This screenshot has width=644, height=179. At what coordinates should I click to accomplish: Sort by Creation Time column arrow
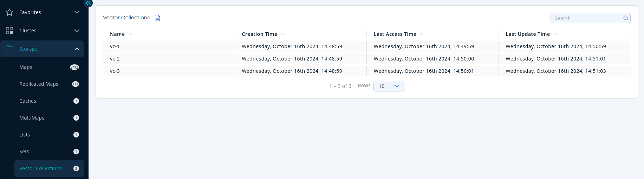(283, 34)
